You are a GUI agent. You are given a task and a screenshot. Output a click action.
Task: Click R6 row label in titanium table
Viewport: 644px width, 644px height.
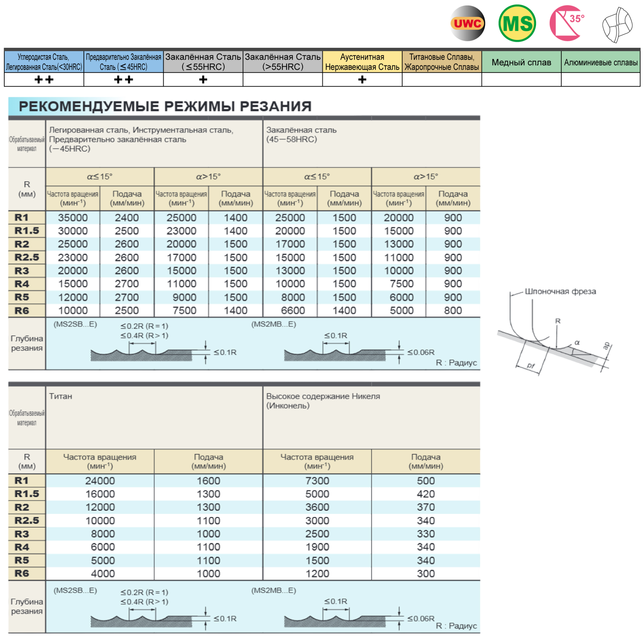click(22, 573)
